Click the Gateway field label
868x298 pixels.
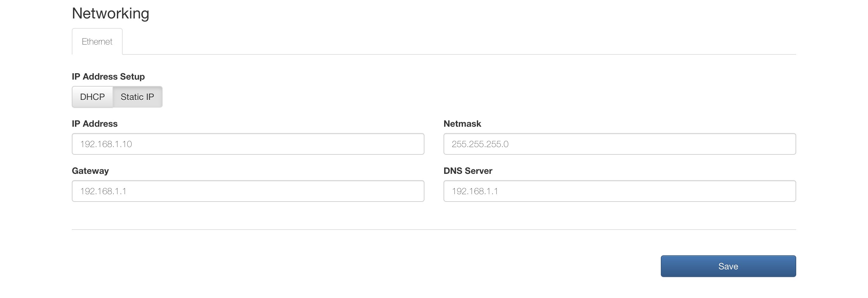90,171
